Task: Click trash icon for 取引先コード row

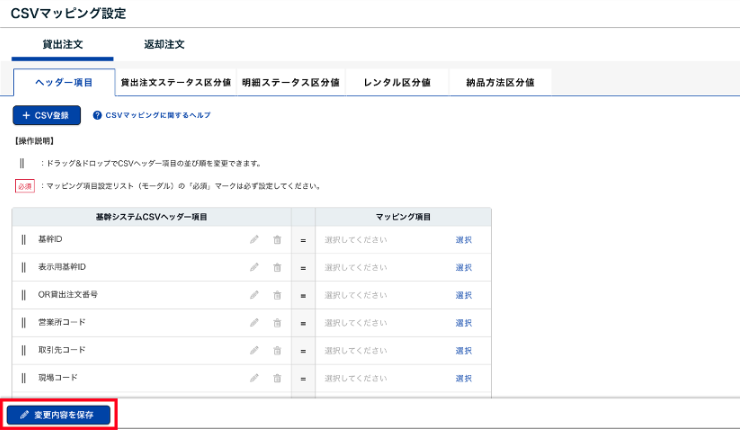Action: tap(277, 351)
